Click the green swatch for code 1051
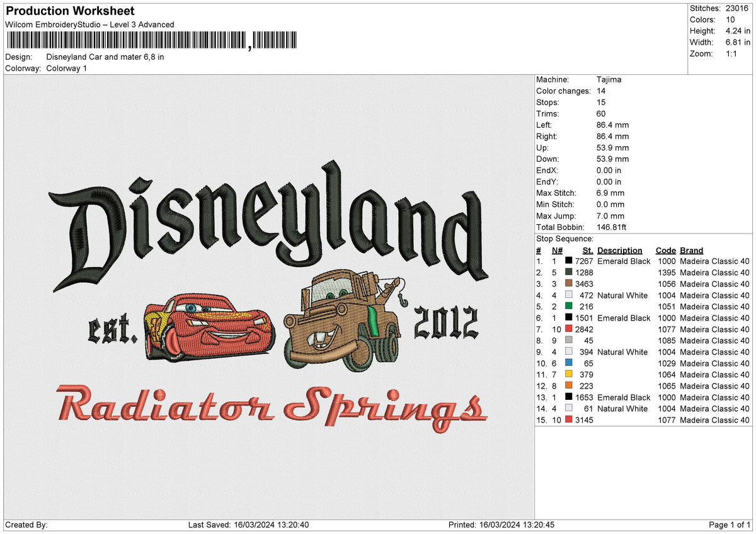The height and width of the screenshot is (534, 756). (x=568, y=307)
